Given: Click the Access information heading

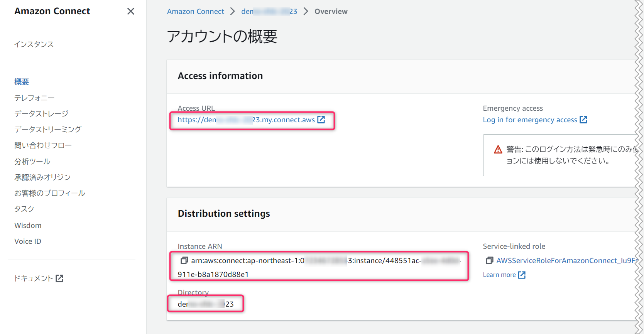Looking at the screenshot, I should click(220, 76).
